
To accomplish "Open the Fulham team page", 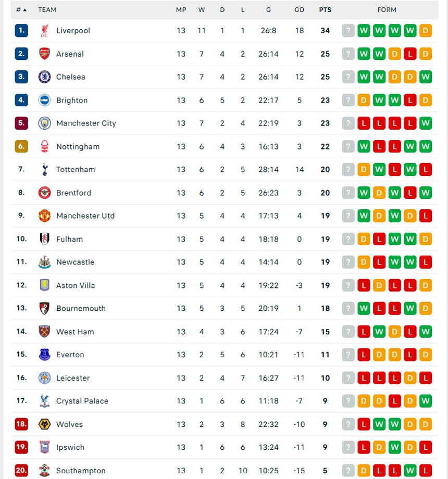I will 69,239.
